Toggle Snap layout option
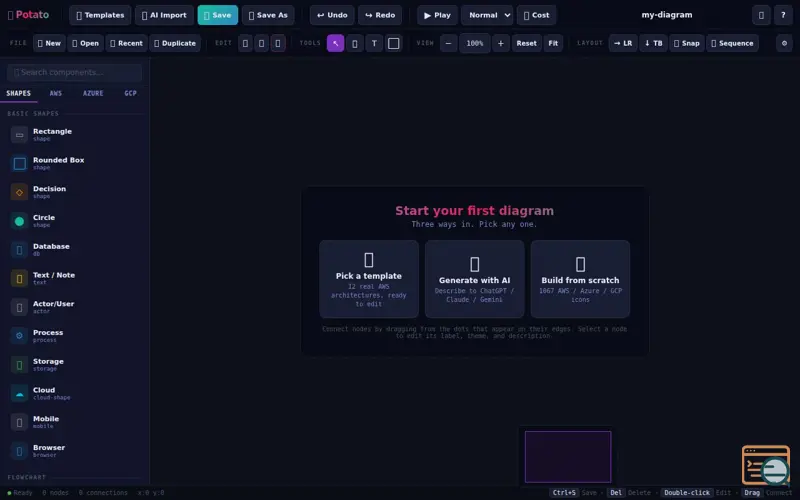Screen dimensions: 800x500 pos(686,43)
